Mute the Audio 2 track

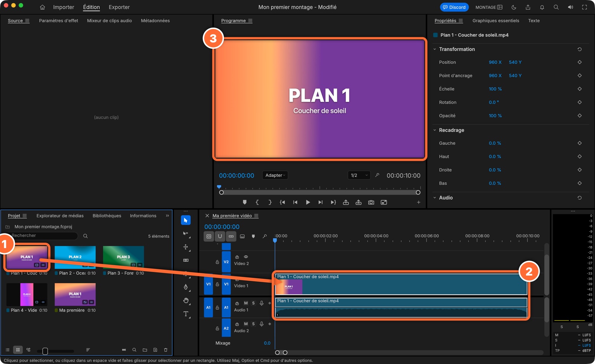tap(245, 324)
